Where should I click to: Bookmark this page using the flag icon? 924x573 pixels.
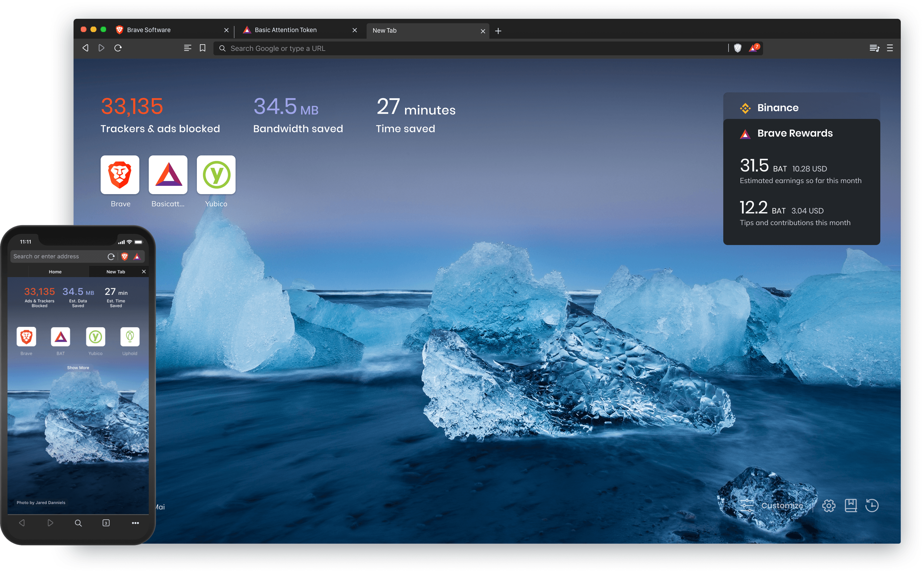coord(202,48)
